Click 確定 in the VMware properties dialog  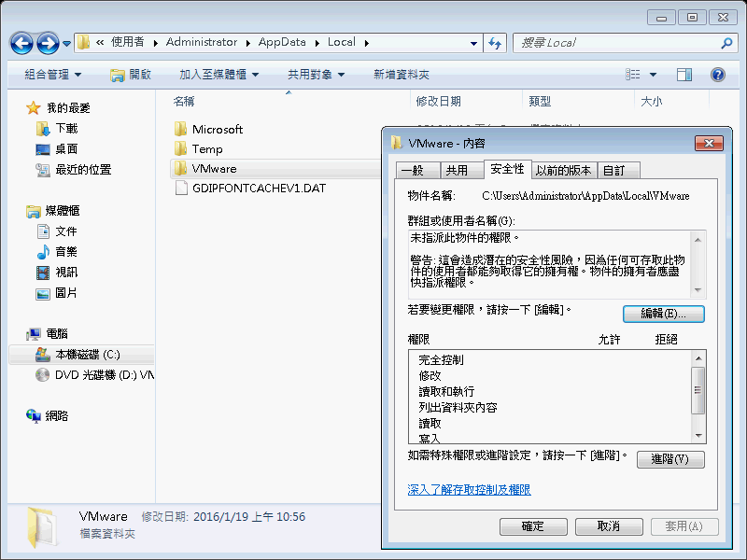coord(533,526)
